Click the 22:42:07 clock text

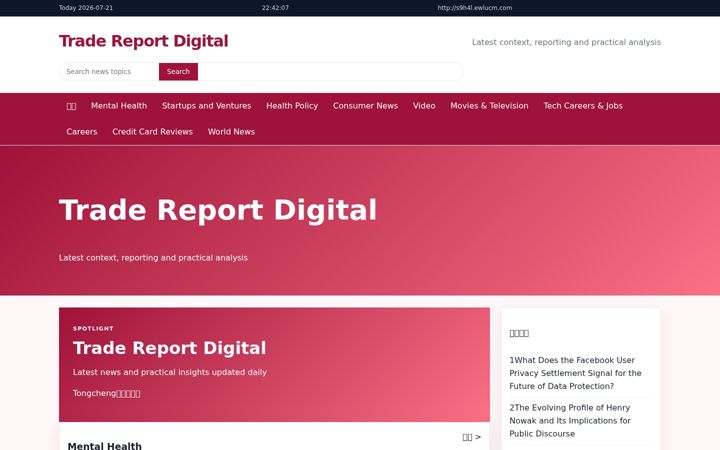275,8
